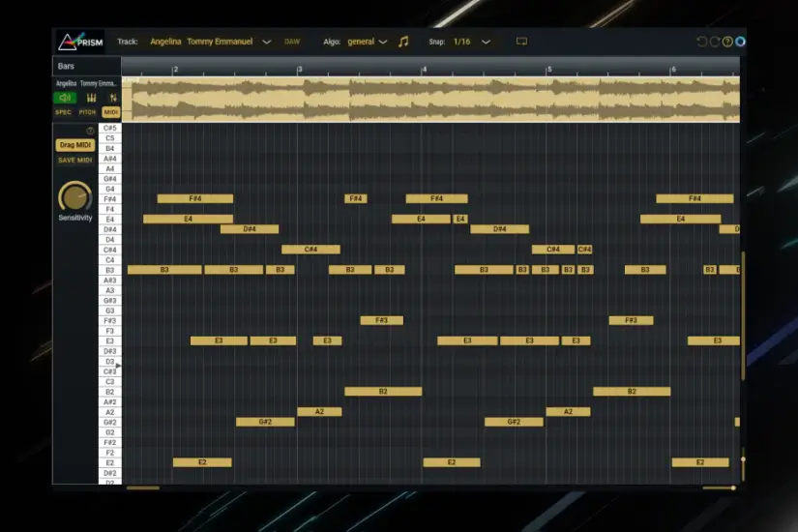Click bar 3 marker on timeline ruler
This screenshot has width=798, height=532.
(300, 70)
